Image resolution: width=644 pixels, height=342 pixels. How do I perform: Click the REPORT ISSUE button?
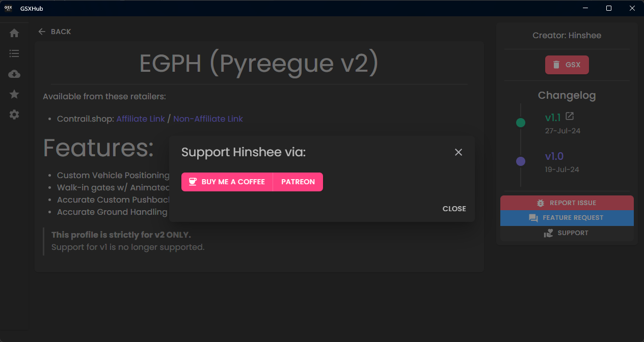point(567,203)
